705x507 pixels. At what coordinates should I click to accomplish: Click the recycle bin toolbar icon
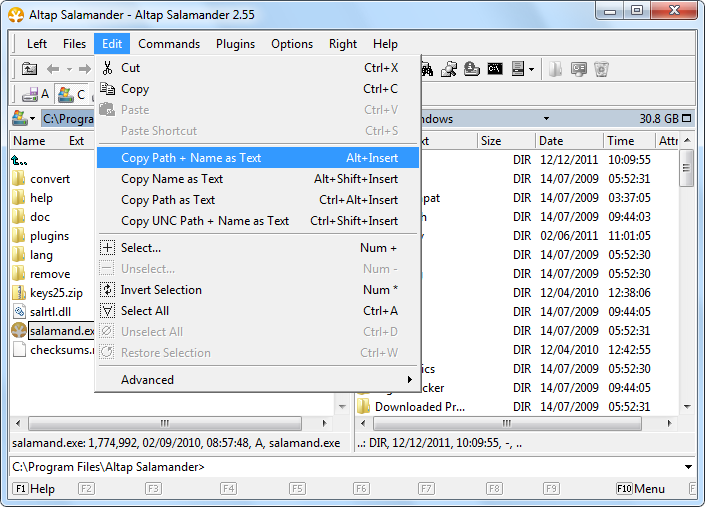click(601, 69)
